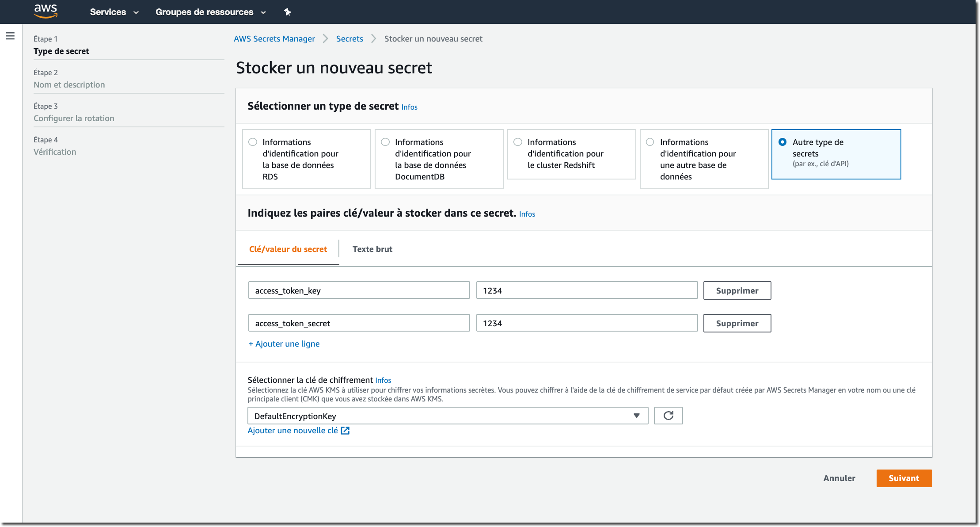Switch to the Texte brut tab
Screen dimensions: 980x527
372,249
